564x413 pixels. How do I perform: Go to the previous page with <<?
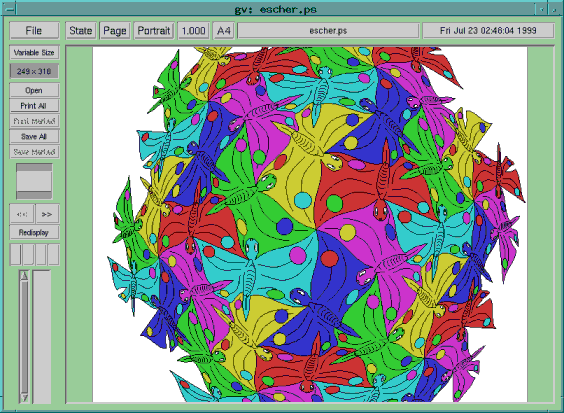[x=22, y=214]
